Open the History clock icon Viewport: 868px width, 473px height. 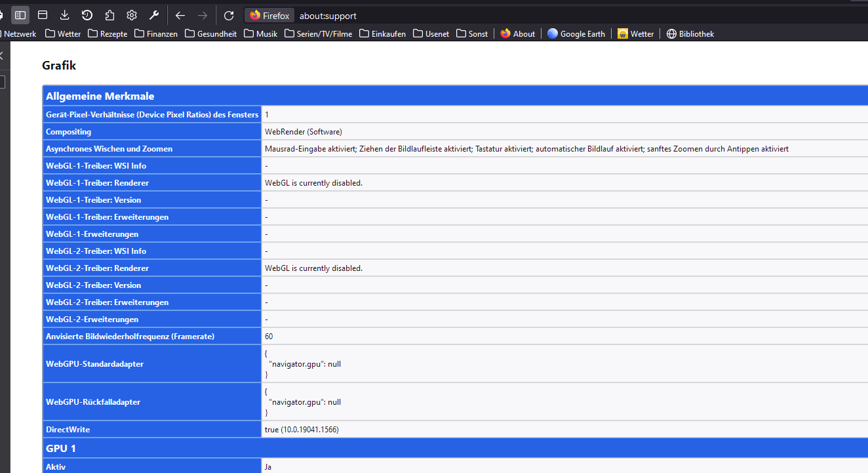(87, 15)
